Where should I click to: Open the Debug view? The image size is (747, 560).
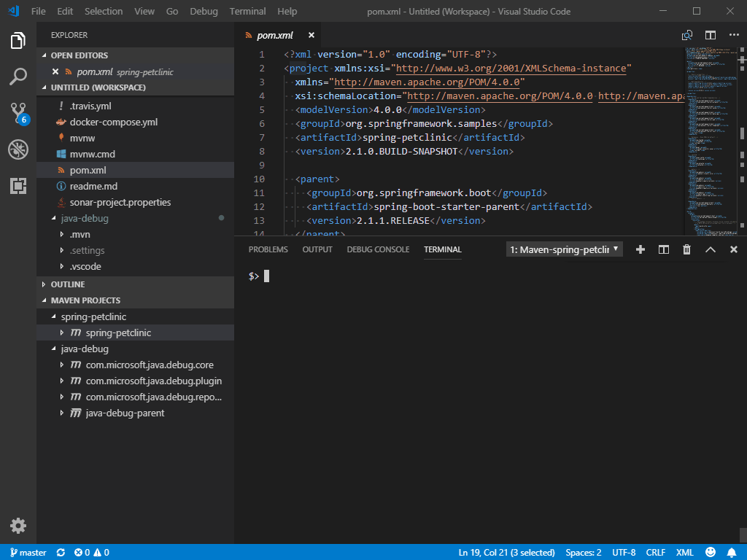[x=18, y=149]
